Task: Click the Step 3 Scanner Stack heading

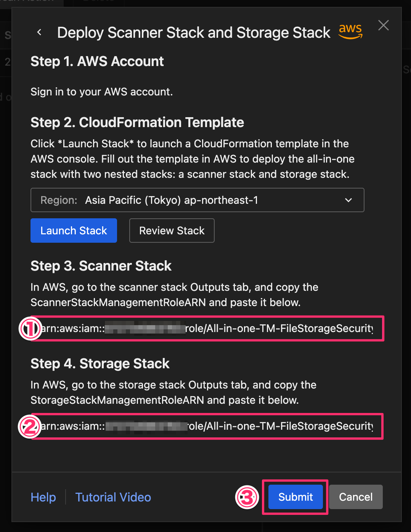Action: pyautogui.click(x=101, y=266)
